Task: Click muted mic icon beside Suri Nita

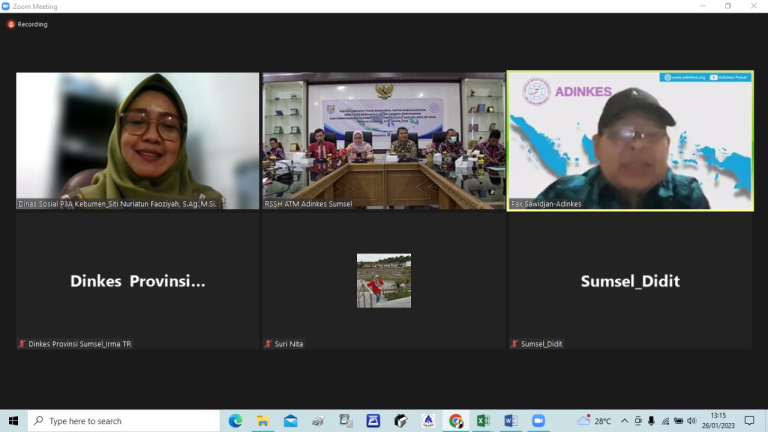Action: (x=268, y=344)
